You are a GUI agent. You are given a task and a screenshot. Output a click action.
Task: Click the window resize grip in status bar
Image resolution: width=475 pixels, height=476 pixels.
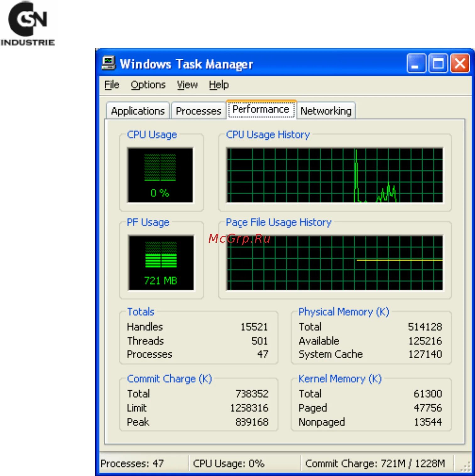click(x=465, y=467)
